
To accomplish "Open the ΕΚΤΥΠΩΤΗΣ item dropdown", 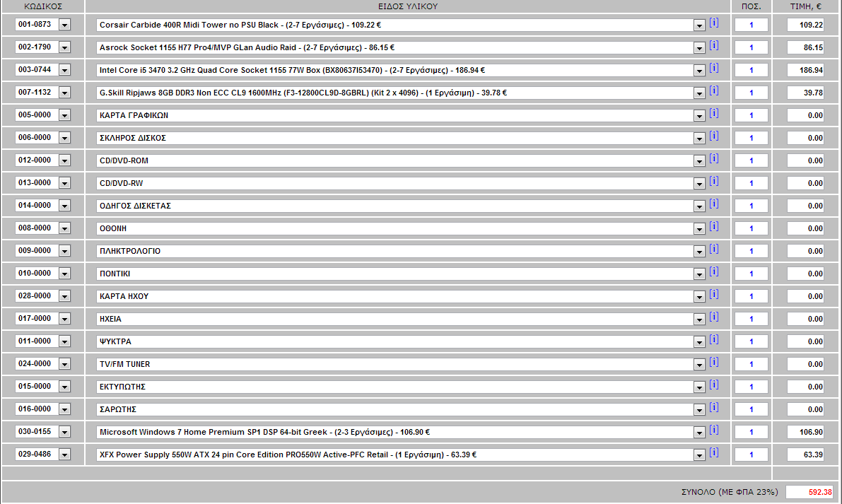I will pos(699,387).
